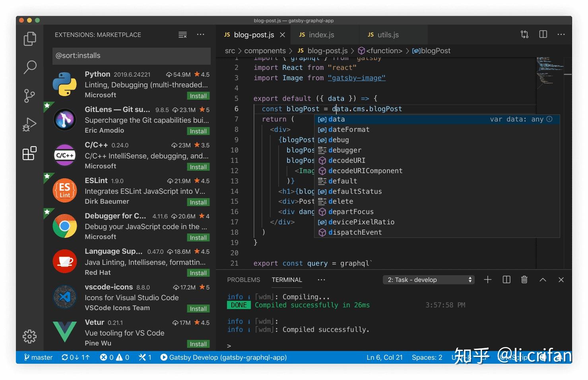Open the Run and Debug view
The image size is (588, 380).
(x=30, y=125)
